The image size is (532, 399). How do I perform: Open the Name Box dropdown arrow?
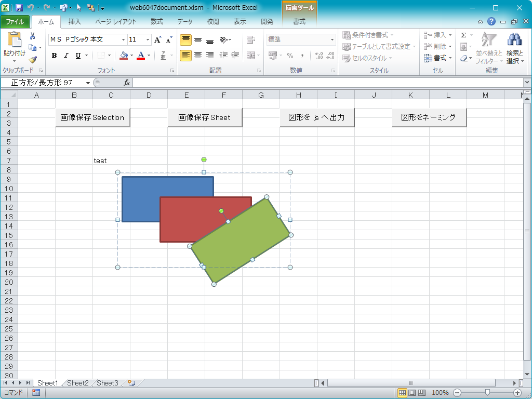point(88,83)
